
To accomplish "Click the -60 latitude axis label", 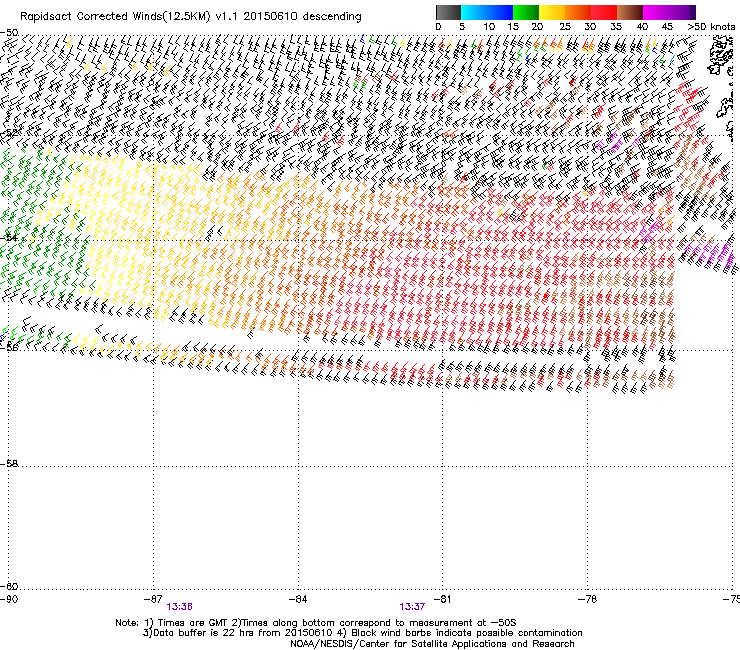I will [x=9, y=586].
